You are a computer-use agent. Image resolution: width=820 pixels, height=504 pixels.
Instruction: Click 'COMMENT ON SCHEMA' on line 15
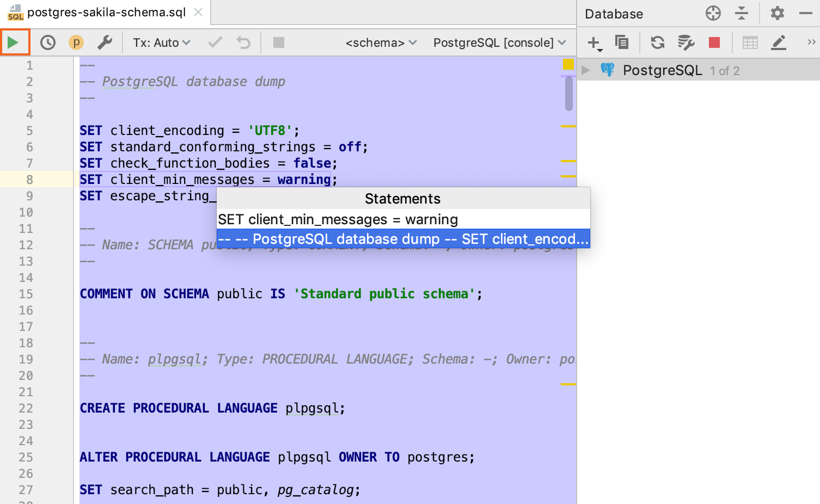coord(144,294)
